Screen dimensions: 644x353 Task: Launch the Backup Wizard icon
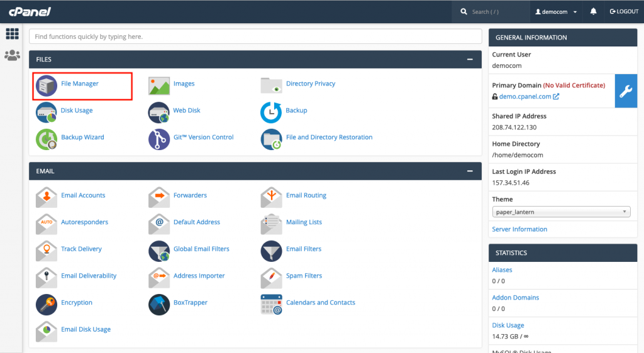tap(47, 139)
